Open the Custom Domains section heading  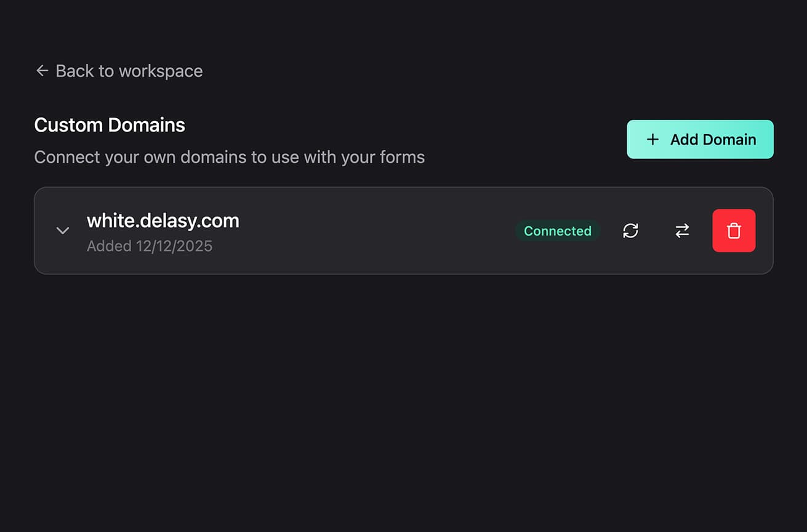click(110, 125)
